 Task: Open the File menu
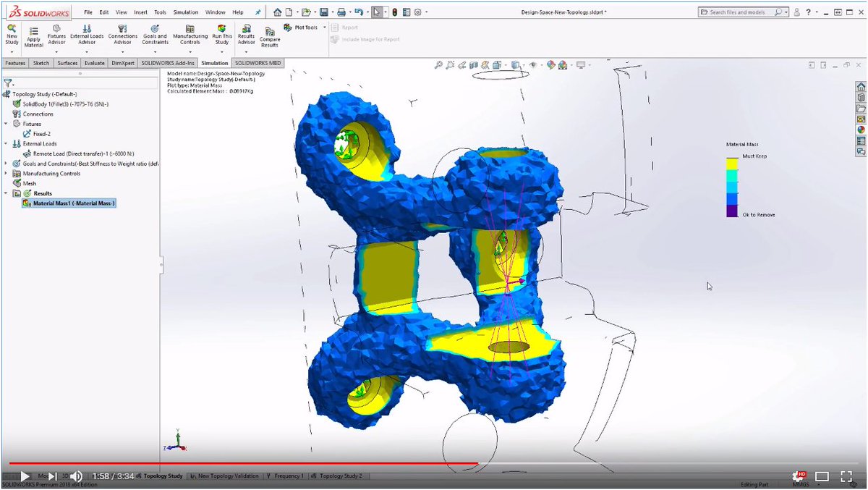point(88,12)
